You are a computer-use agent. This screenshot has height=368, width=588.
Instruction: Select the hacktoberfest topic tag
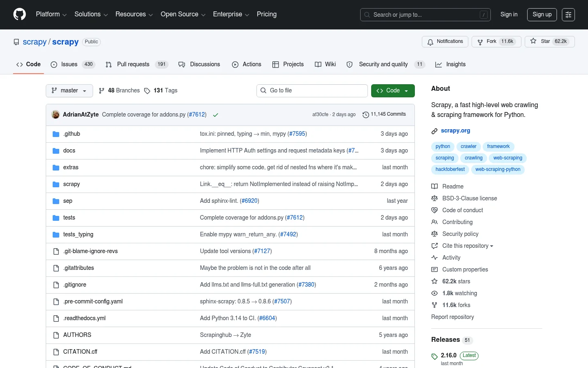(x=450, y=169)
